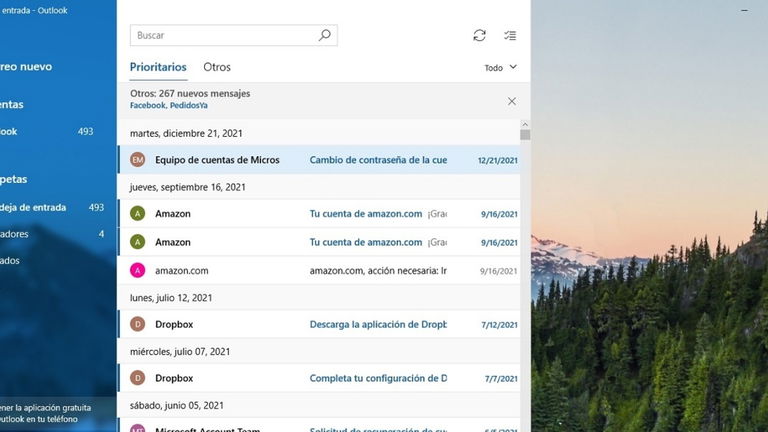This screenshot has width=768, height=432.
Task: Click the search magnifier icon
Action: point(325,35)
